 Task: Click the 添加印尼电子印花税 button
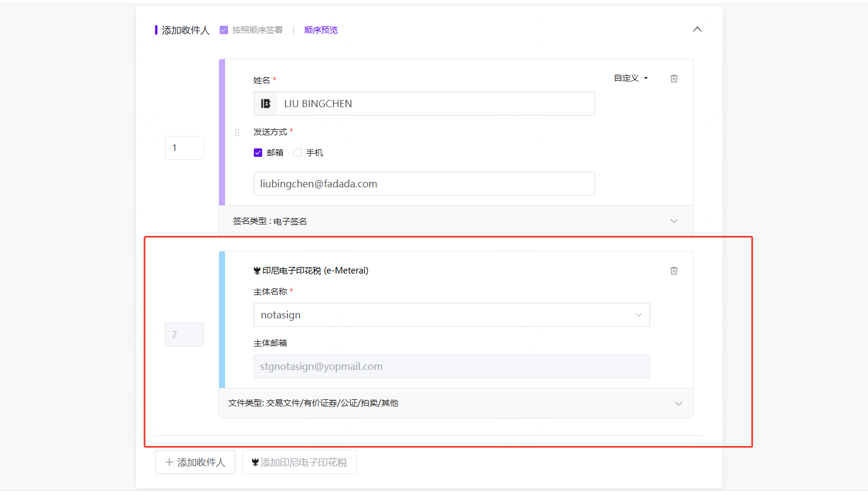pyautogui.click(x=299, y=462)
